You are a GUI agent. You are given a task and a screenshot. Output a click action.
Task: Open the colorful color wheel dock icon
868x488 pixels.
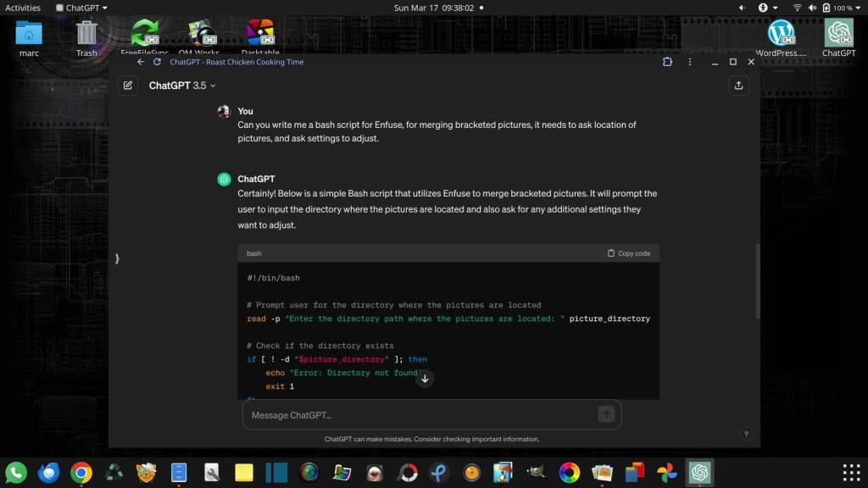point(569,473)
